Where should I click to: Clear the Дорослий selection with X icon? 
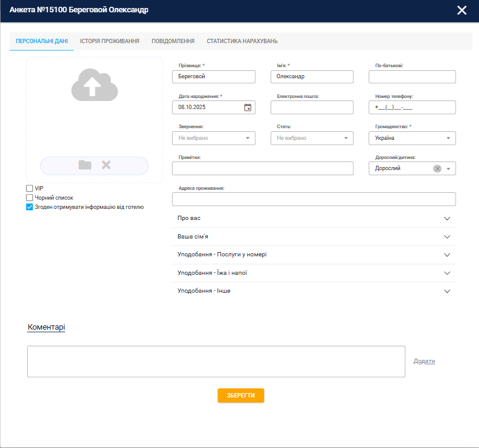pyautogui.click(x=437, y=168)
